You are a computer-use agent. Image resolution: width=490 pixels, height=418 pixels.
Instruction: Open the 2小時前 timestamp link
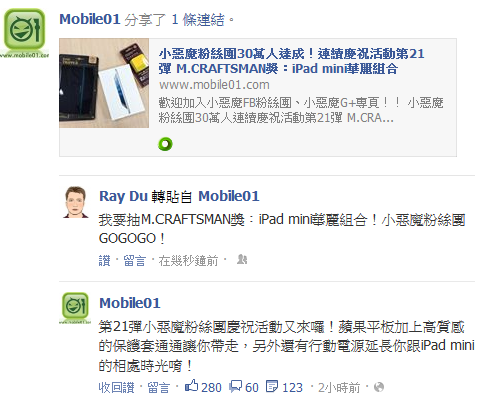point(339,387)
